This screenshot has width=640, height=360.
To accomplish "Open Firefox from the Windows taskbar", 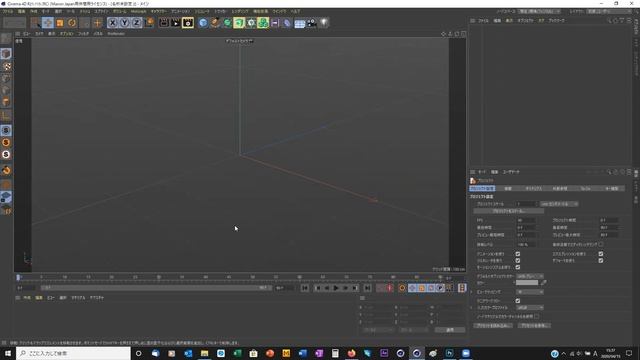I will point(351,353).
